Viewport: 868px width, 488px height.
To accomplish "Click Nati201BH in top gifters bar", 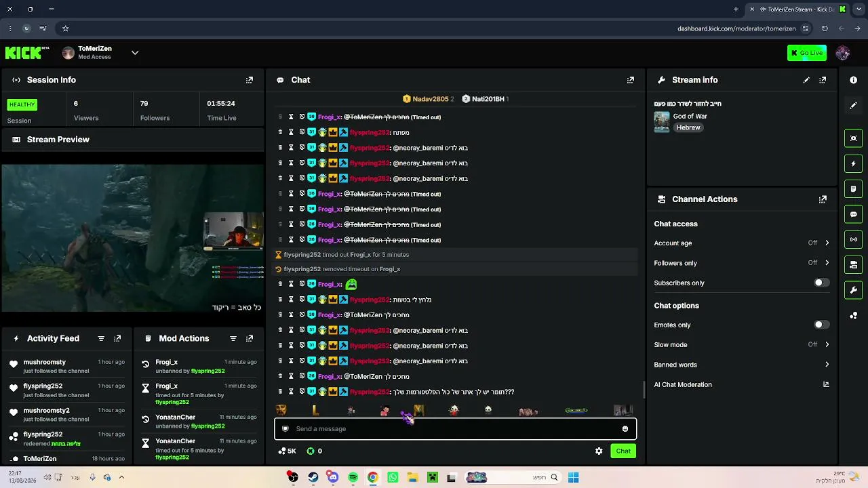I will pos(485,99).
